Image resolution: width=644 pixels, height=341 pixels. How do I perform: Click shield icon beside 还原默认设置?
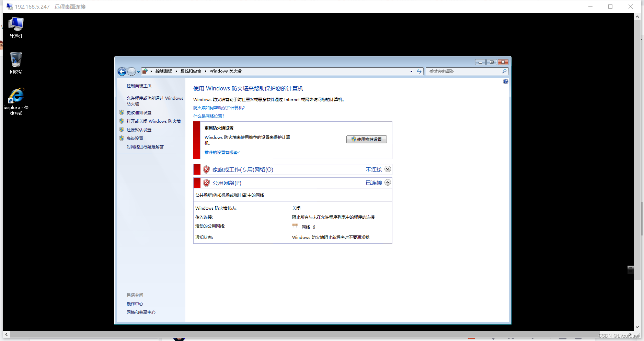(x=122, y=130)
